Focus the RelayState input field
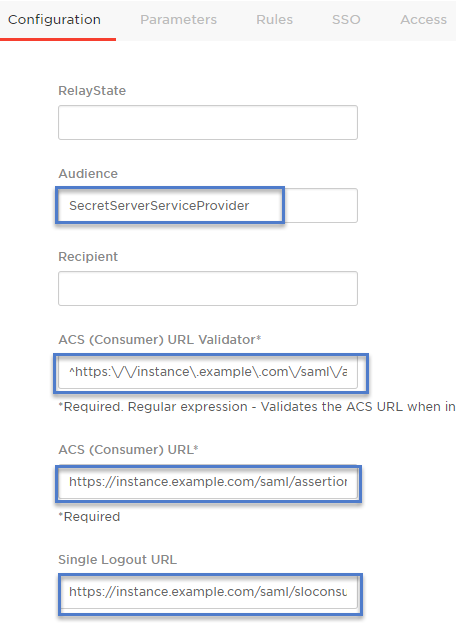This screenshot has width=456, height=628. click(x=208, y=123)
